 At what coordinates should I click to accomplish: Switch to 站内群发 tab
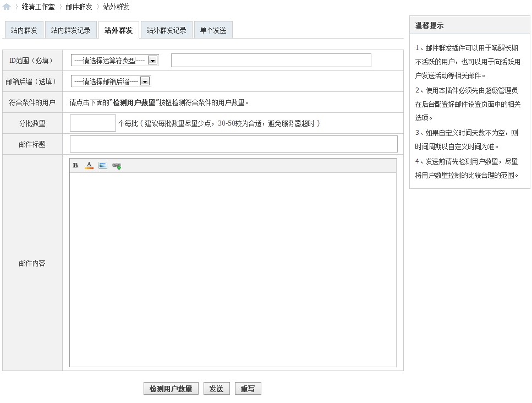24,30
